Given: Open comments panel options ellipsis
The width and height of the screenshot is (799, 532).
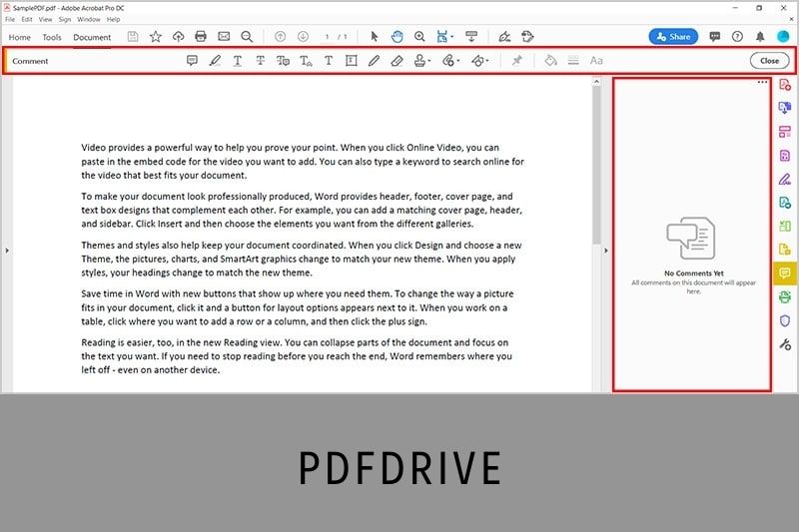Looking at the screenshot, I should 762,82.
